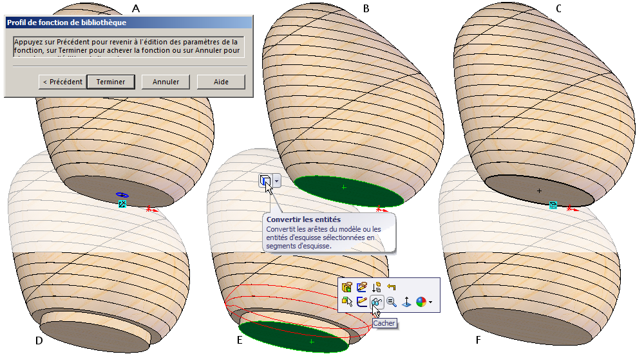Click the Sketch pencil icon in context toolbar
The height and width of the screenshot is (354, 644).
pos(362,303)
